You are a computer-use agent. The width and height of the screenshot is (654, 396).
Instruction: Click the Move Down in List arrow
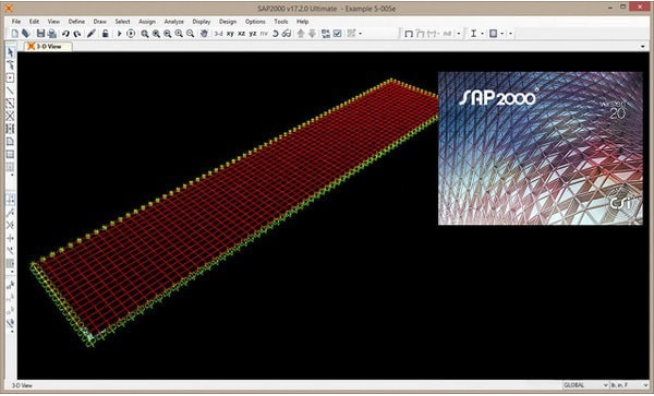312,34
